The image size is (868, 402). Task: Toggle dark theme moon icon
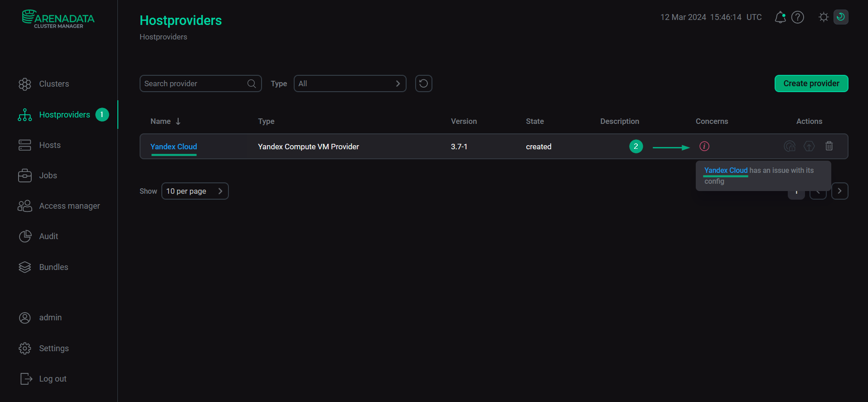coord(841,17)
